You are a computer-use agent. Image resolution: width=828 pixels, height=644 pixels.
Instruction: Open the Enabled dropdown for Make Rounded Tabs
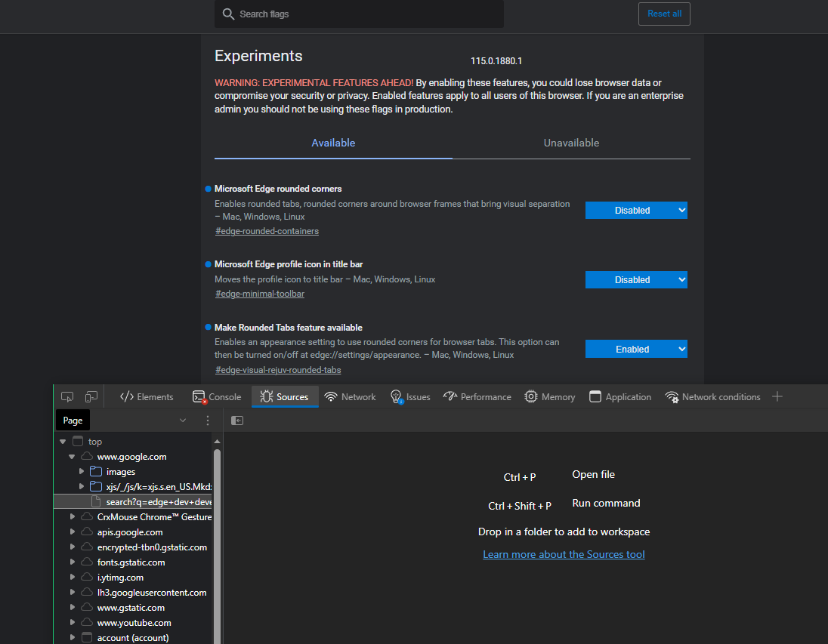[636, 349]
